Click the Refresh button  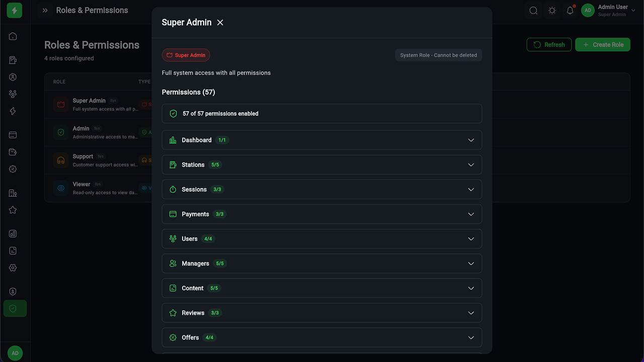pos(549,45)
